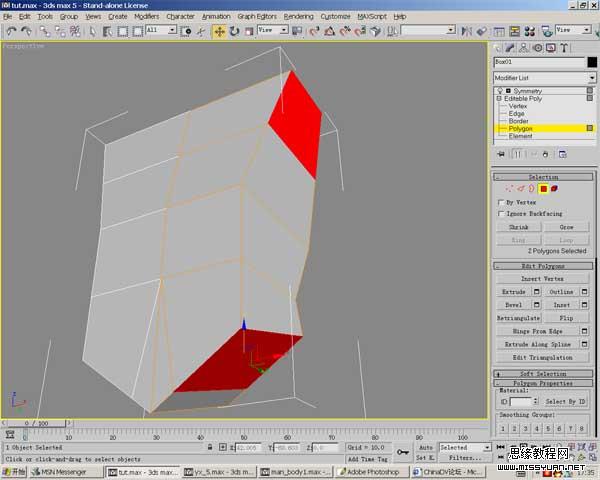Toggle the Angle Snap icon
The width and height of the screenshot is (600, 480).
[329, 31]
